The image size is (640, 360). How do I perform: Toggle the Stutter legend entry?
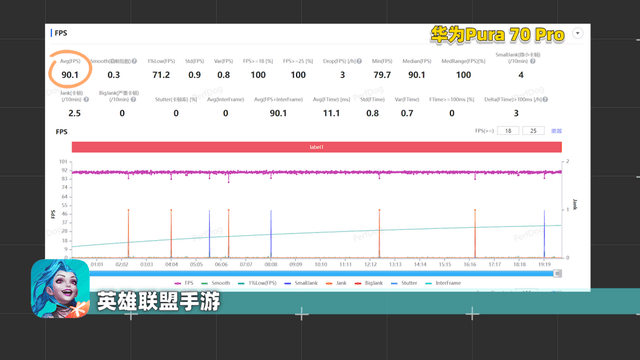click(404, 283)
